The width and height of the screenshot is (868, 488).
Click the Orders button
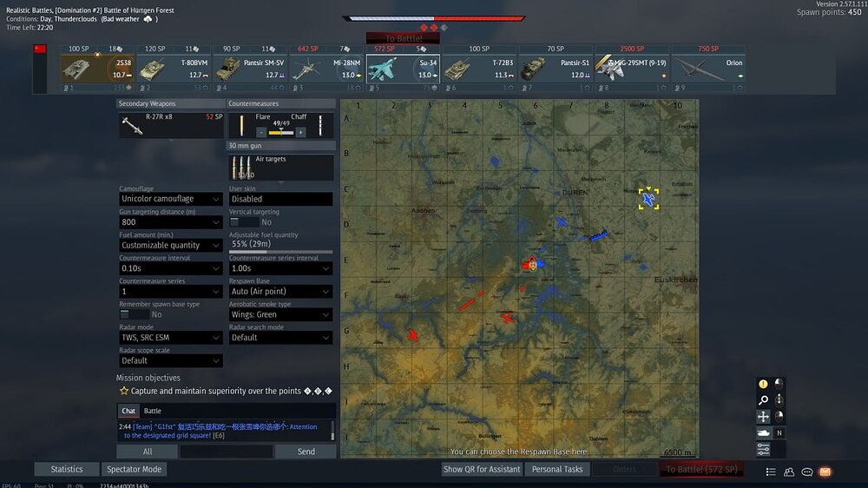tap(624, 469)
